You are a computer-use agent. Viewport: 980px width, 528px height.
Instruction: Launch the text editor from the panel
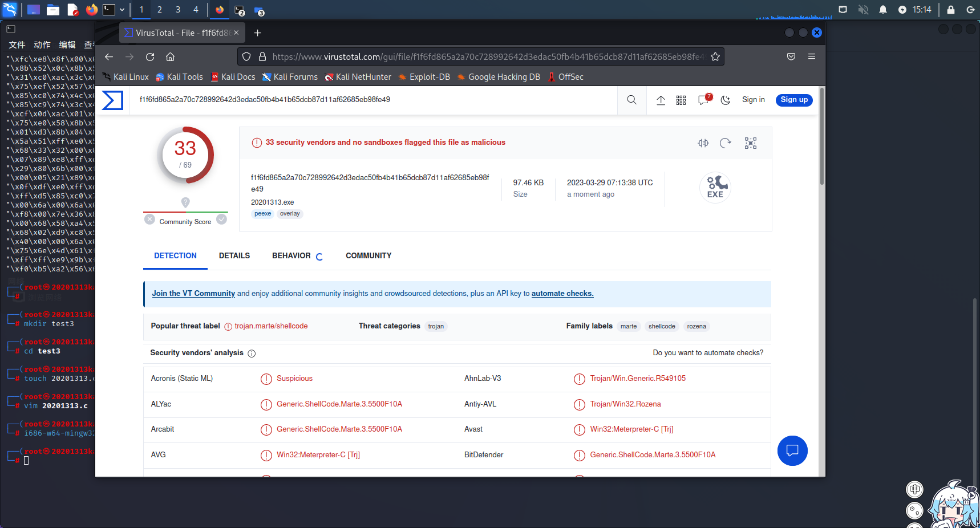(x=72, y=10)
